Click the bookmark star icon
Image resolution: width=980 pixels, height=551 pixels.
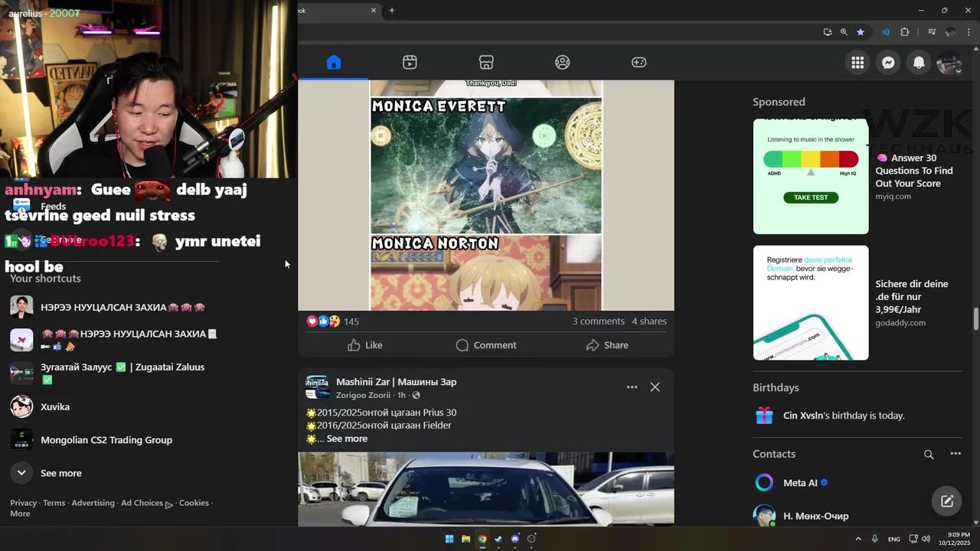coord(861,32)
